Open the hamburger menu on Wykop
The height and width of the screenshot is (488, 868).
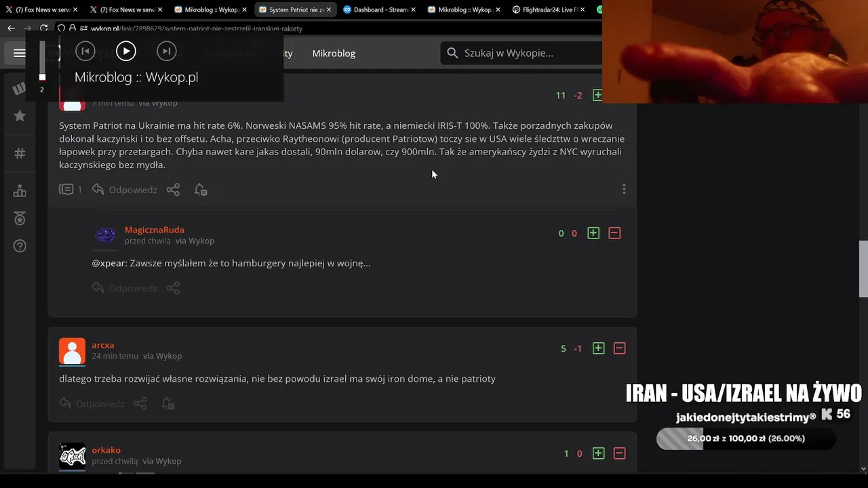[x=20, y=53]
